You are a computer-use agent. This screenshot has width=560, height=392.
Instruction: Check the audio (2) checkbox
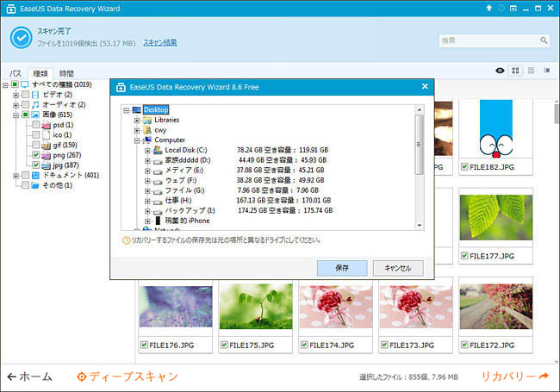point(25,104)
